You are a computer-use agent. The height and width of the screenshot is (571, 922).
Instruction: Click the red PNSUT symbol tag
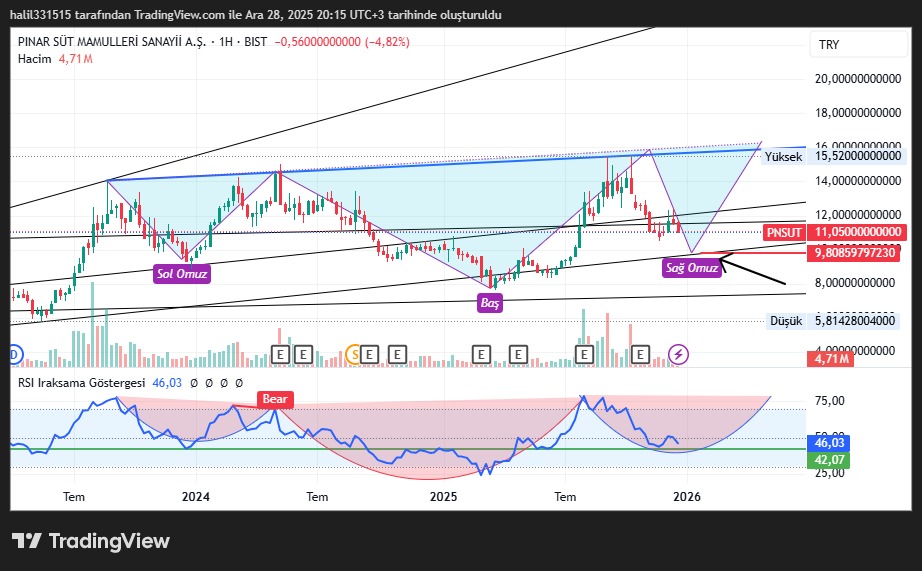click(x=783, y=232)
